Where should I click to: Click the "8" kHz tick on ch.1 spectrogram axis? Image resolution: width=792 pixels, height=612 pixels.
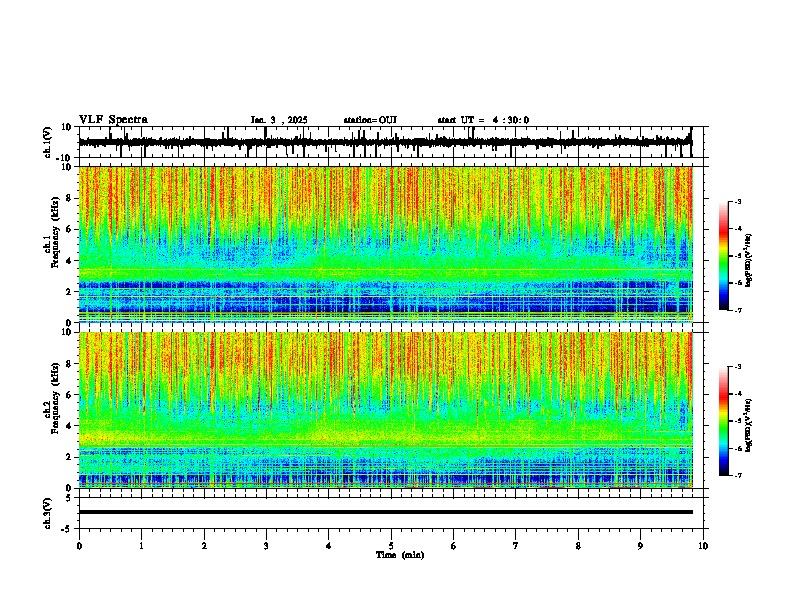[x=69, y=198]
